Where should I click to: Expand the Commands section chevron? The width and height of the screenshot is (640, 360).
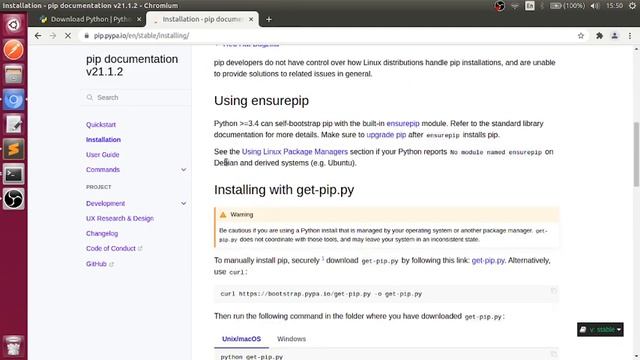184,169
